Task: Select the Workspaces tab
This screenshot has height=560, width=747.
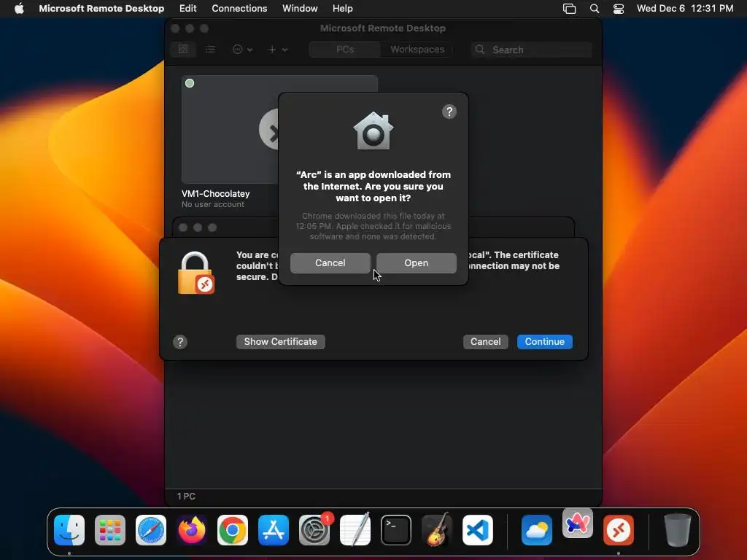Action: click(417, 49)
